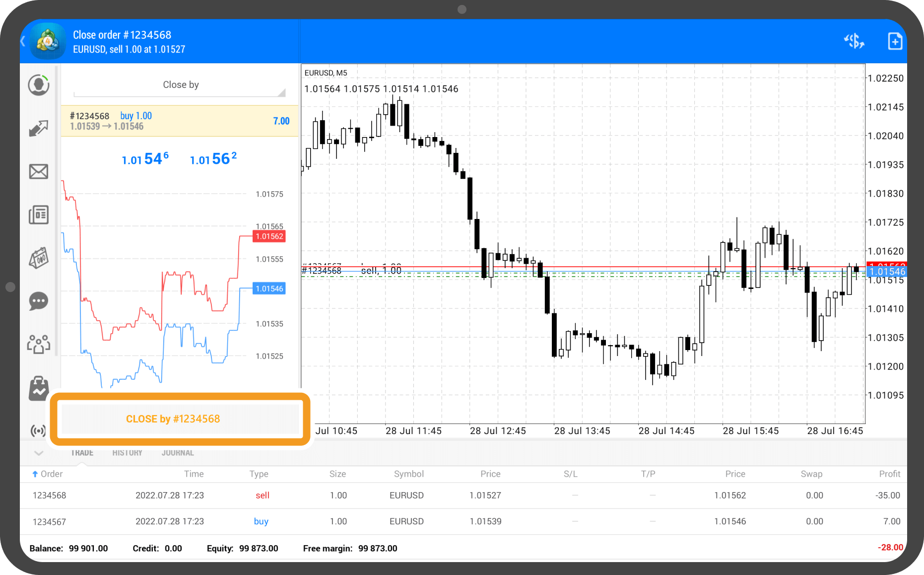Switch to the JOURNAL tab

[178, 453]
